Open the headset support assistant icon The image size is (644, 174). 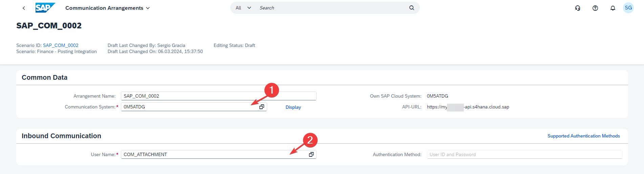[x=578, y=8]
